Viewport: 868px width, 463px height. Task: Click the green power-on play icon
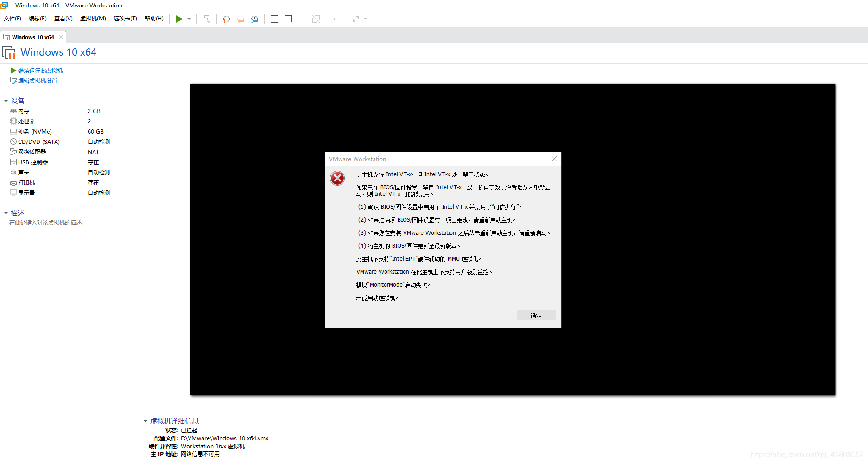tap(179, 19)
